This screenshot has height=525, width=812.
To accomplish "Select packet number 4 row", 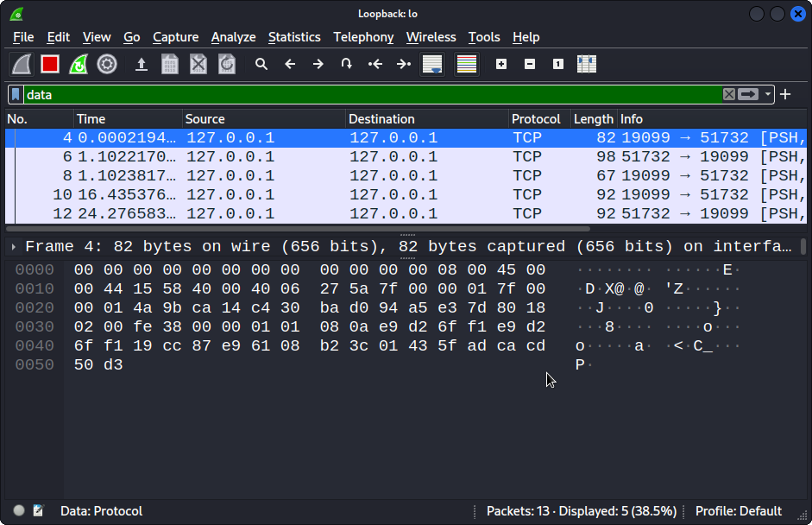I will click(x=406, y=138).
